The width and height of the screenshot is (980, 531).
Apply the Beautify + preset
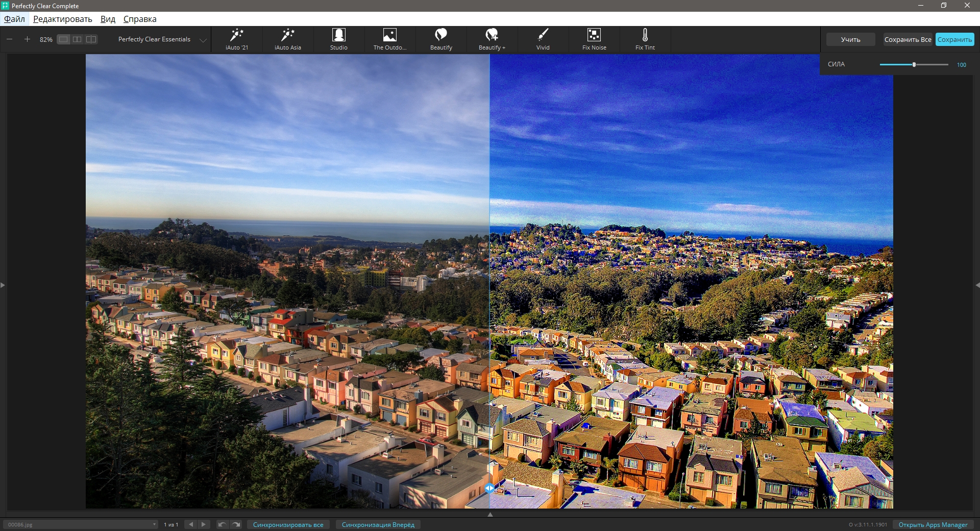pos(492,40)
